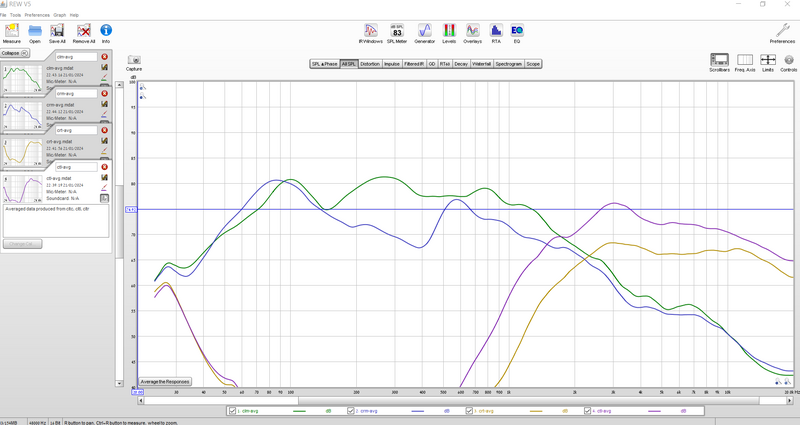Change trace colour of ctl-avg measurement
This screenshot has height=425, width=800.
point(105,188)
